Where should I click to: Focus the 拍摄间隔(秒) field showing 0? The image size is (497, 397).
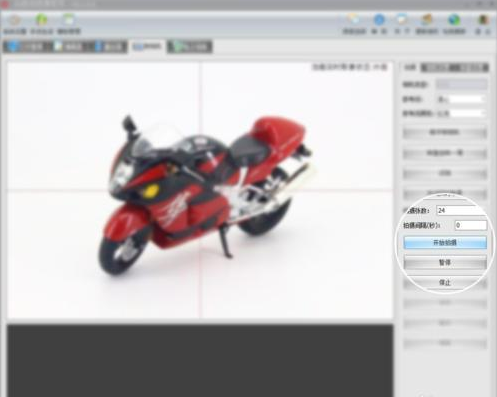(x=471, y=225)
